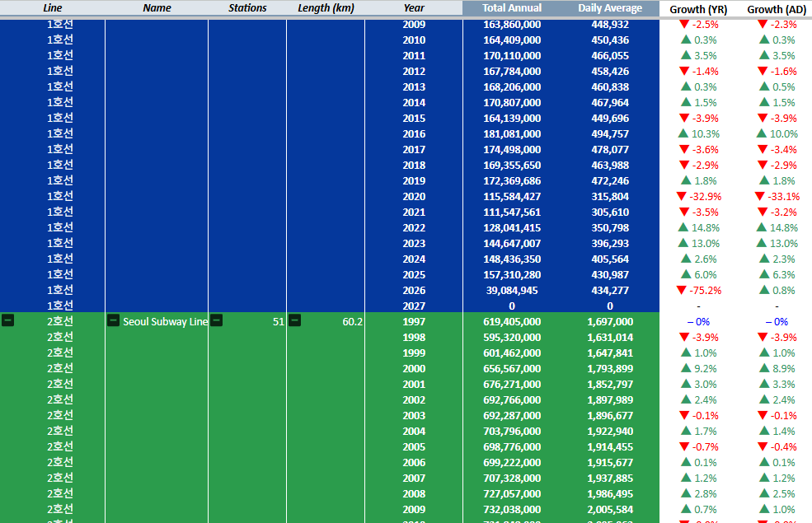This screenshot has width=812, height=523.
Task: Select the Year column header
Action: point(414,7)
